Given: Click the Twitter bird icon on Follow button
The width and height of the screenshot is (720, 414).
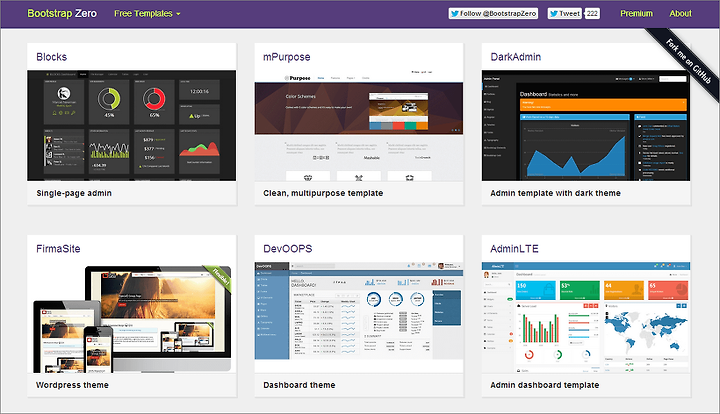Looking at the screenshot, I should point(455,13).
